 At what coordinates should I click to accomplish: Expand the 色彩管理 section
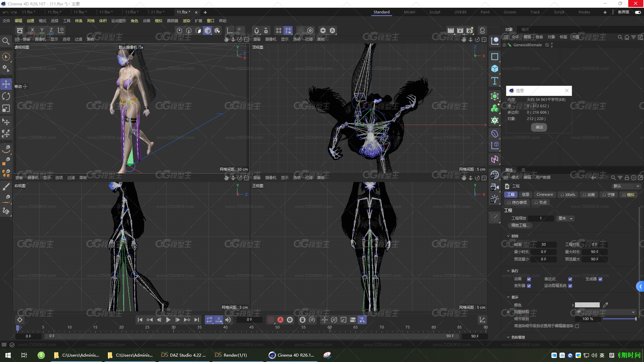508,337
